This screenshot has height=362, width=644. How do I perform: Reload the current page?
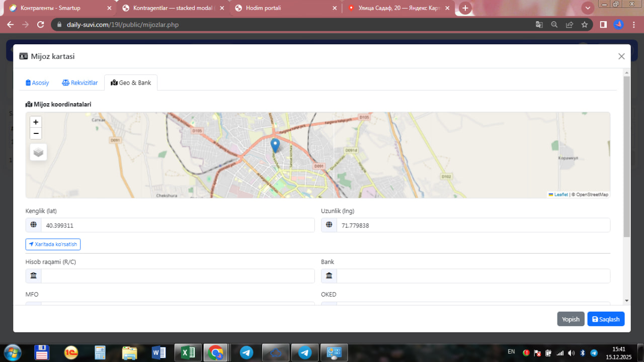[41, 24]
